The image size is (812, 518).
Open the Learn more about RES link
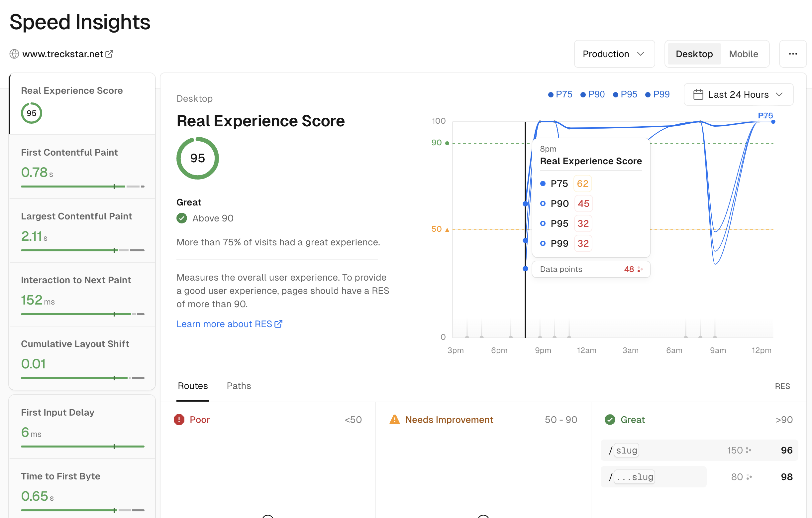pos(225,324)
